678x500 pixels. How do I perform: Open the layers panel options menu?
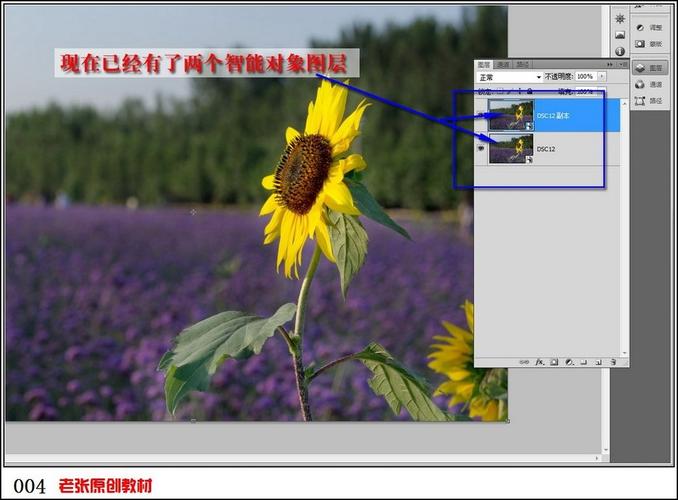tap(623, 64)
